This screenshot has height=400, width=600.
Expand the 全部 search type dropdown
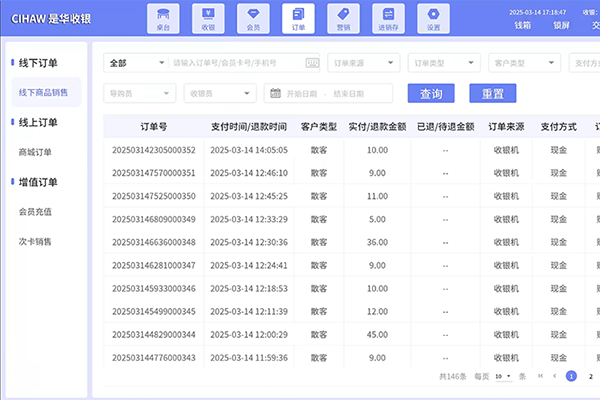(136, 63)
